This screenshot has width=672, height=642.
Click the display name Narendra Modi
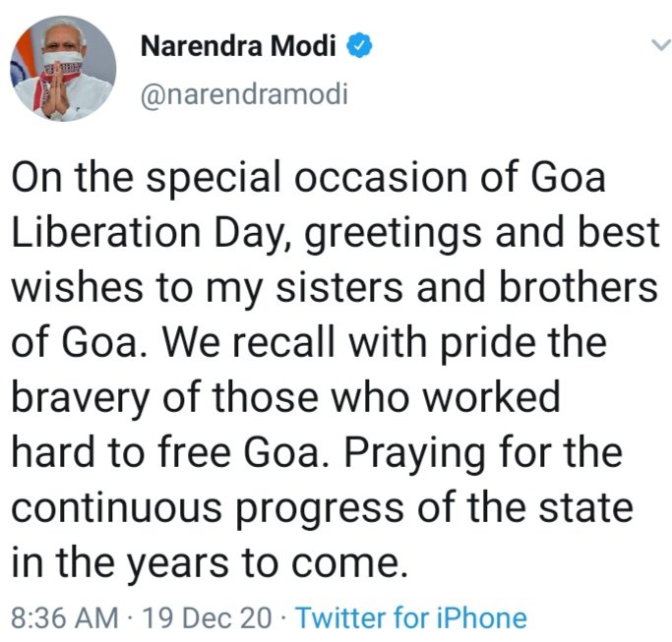pyautogui.click(x=241, y=46)
